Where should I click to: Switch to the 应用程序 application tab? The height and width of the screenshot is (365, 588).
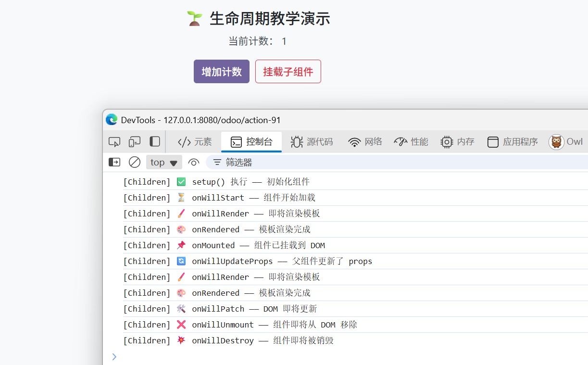pos(513,142)
